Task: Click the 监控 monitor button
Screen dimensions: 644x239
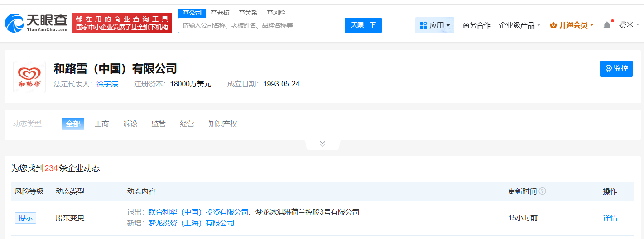Action: [x=616, y=69]
